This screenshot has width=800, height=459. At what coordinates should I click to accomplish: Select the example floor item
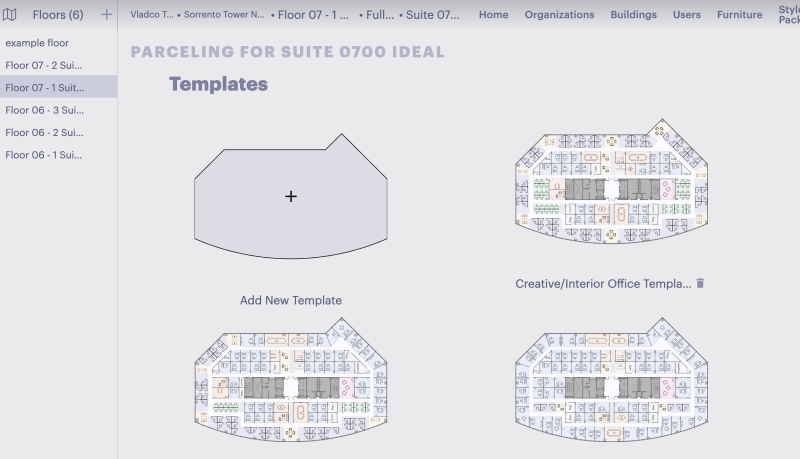(37, 43)
